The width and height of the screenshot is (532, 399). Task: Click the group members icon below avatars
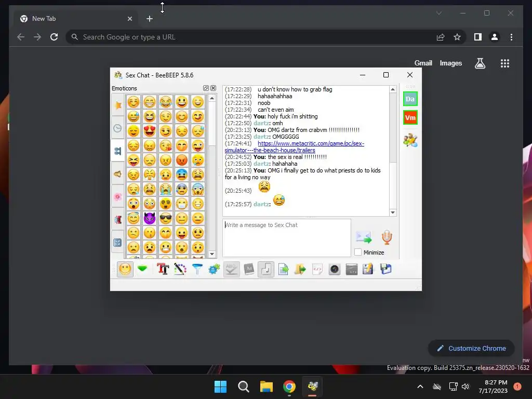click(x=410, y=140)
